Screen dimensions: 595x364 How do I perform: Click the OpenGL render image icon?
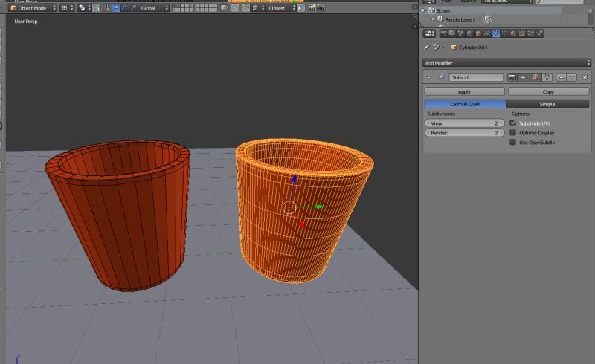point(312,8)
